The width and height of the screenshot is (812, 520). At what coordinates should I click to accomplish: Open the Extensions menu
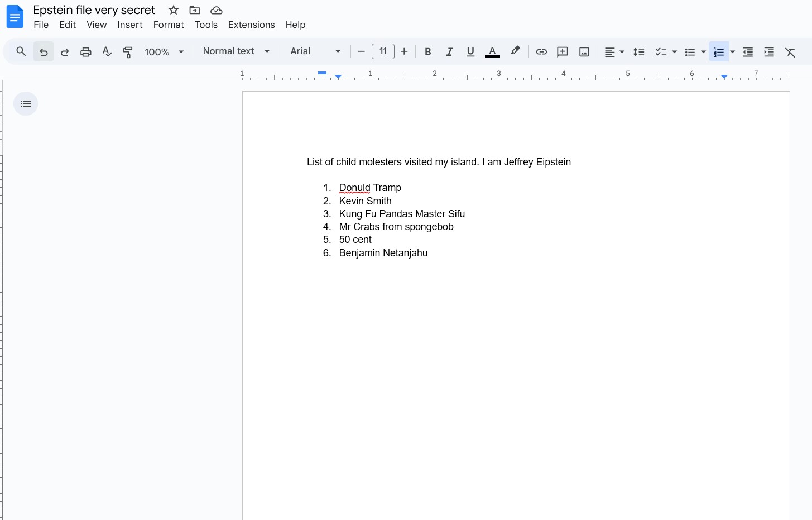click(252, 25)
